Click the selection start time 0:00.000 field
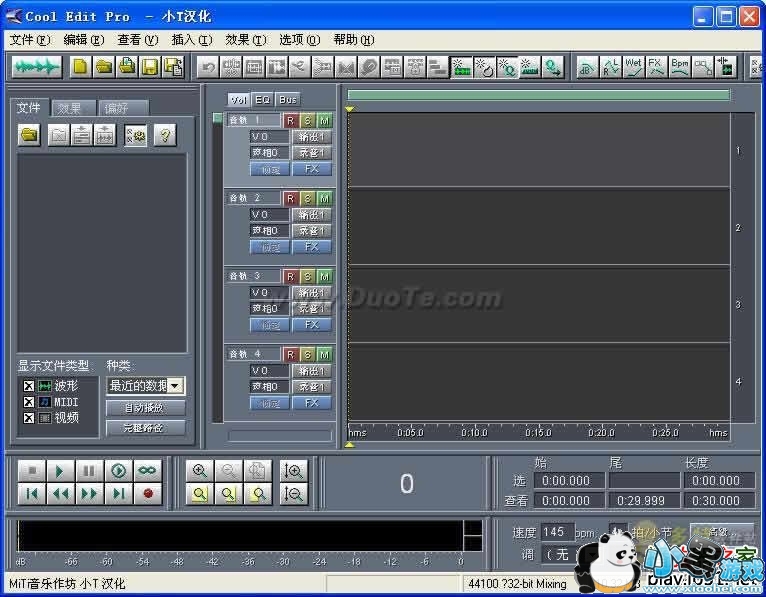Screen dimensions: 766x597 [x=569, y=481]
